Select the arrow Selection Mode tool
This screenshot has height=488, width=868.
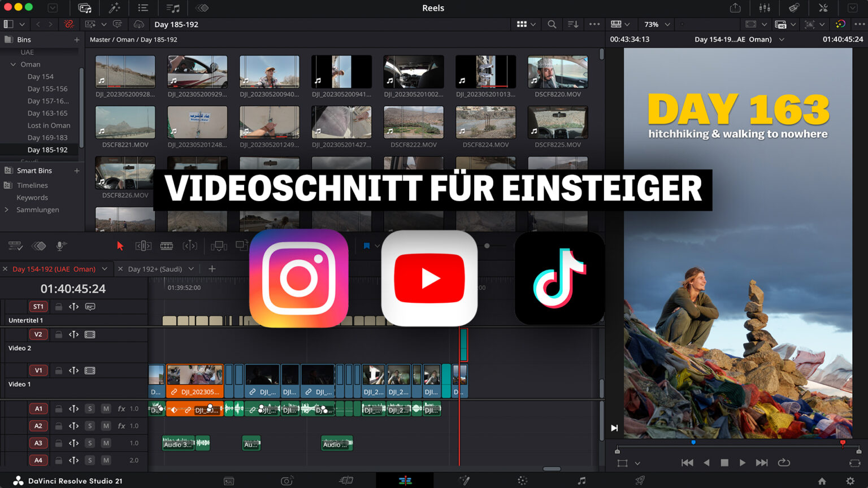tap(120, 246)
